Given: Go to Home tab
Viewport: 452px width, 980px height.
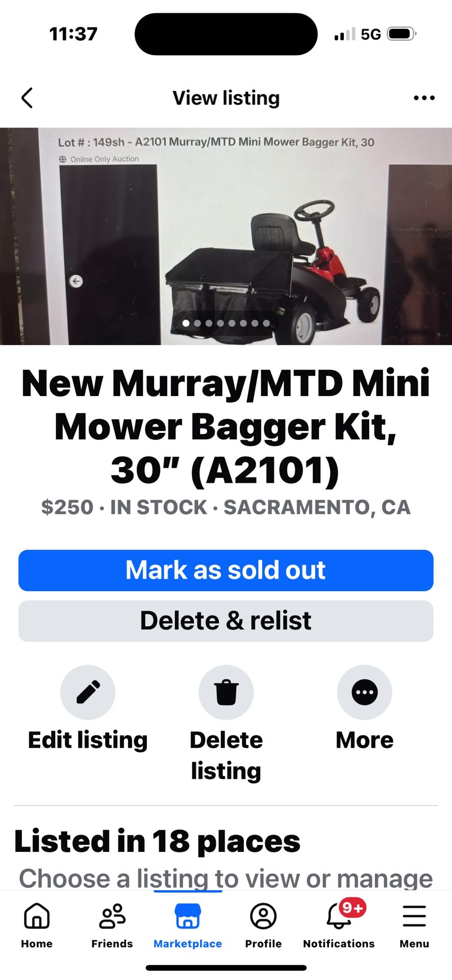Looking at the screenshot, I should pos(37,925).
